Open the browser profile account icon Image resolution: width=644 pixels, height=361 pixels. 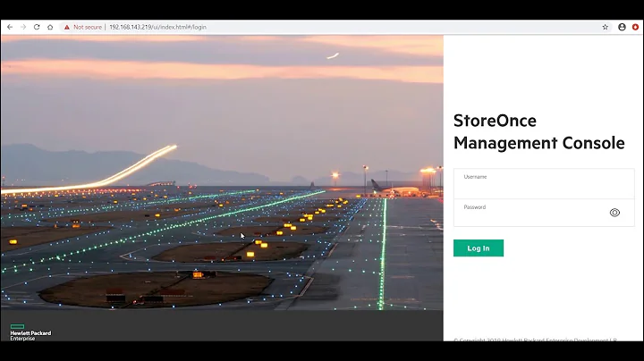(x=622, y=27)
